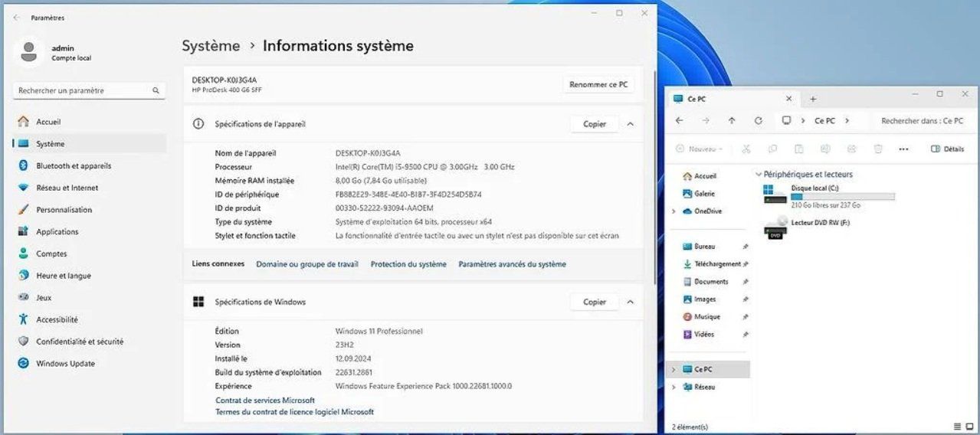
Task: Select Système in Settings sidebar
Action: coord(90,143)
